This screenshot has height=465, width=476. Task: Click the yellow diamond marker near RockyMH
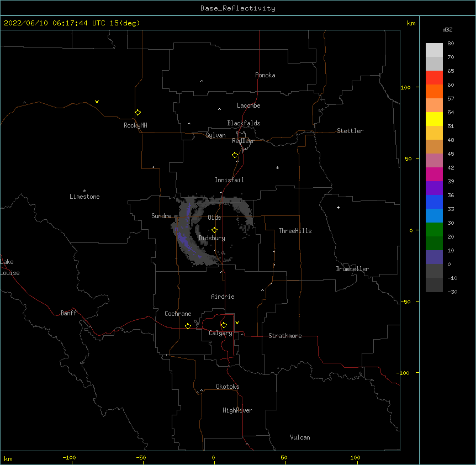coord(137,113)
